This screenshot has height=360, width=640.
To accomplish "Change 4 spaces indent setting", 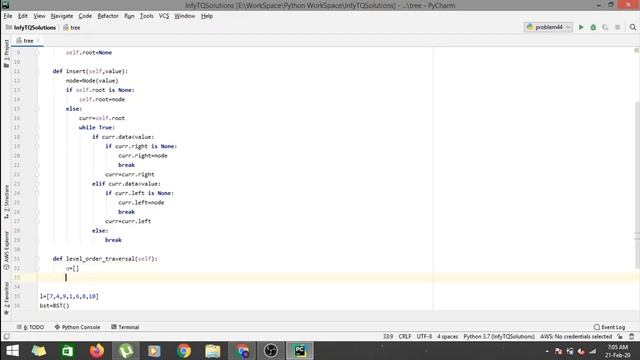I will point(447,337).
